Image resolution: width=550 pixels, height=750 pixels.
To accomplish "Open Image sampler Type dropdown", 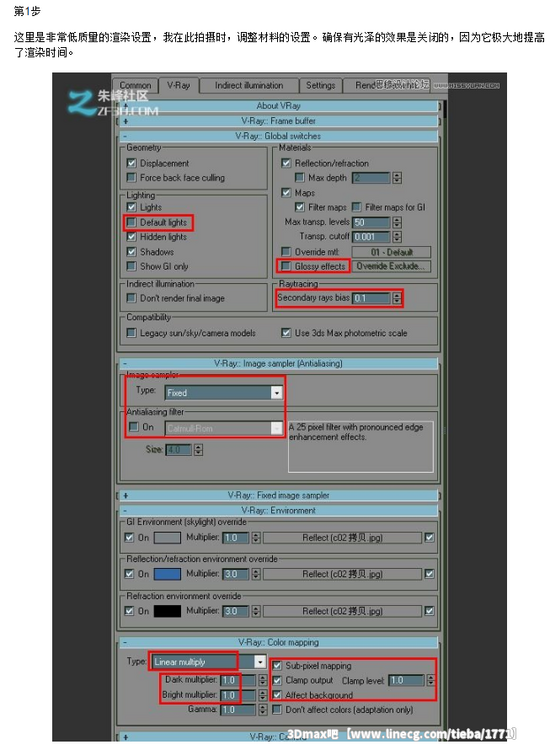I will click(223, 393).
